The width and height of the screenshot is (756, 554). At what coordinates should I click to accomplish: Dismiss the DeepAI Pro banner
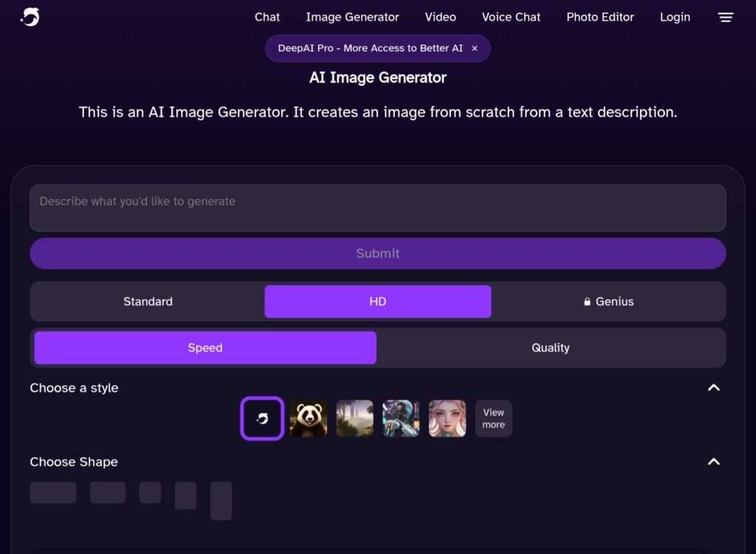475,48
